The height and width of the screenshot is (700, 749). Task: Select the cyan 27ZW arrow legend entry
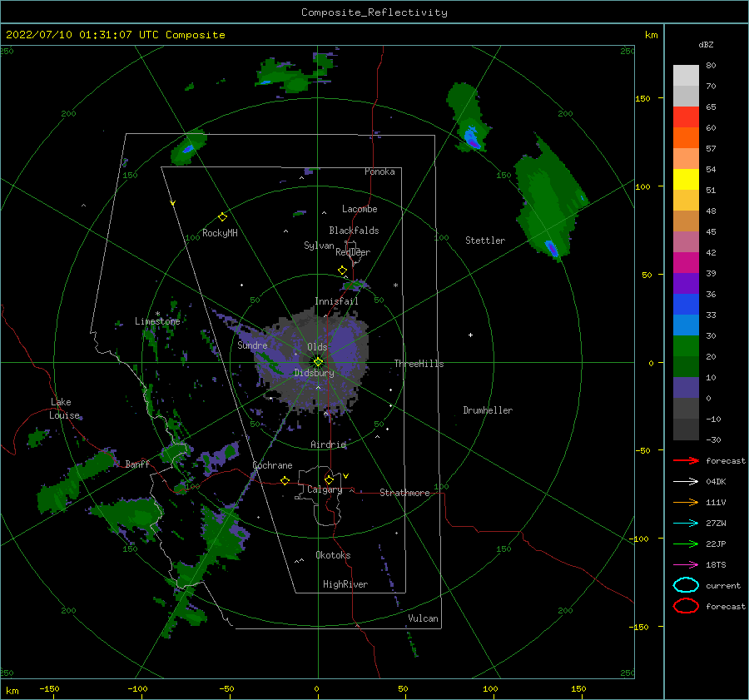click(686, 524)
